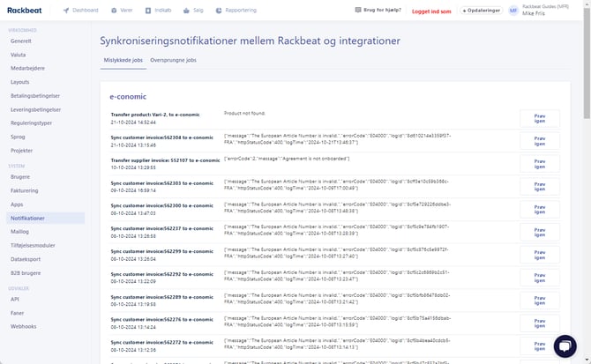Screen dimensions: 591x364
Task: Retry sync of customer invoice 562299
Action: (x=539, y=256)
